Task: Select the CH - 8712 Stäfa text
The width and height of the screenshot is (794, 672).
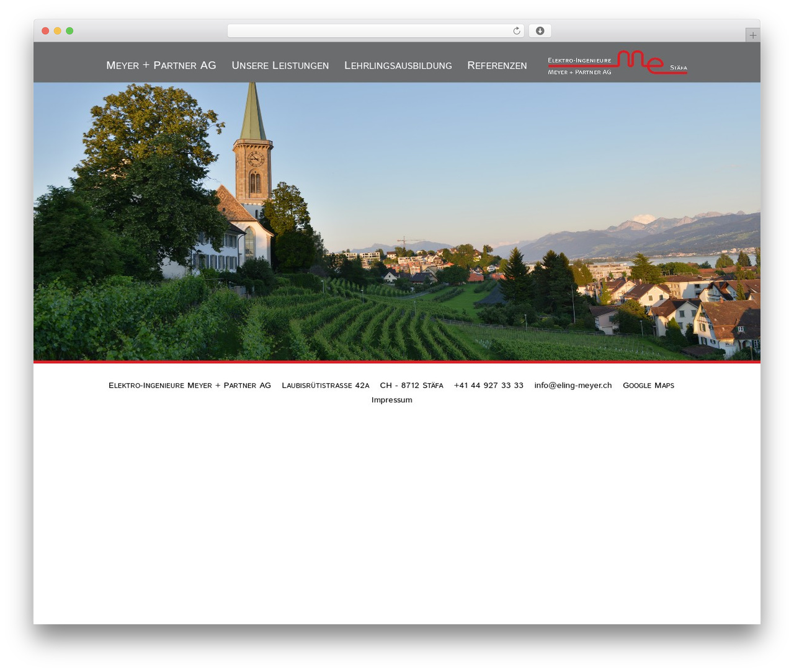Action: tap(412, 385)
